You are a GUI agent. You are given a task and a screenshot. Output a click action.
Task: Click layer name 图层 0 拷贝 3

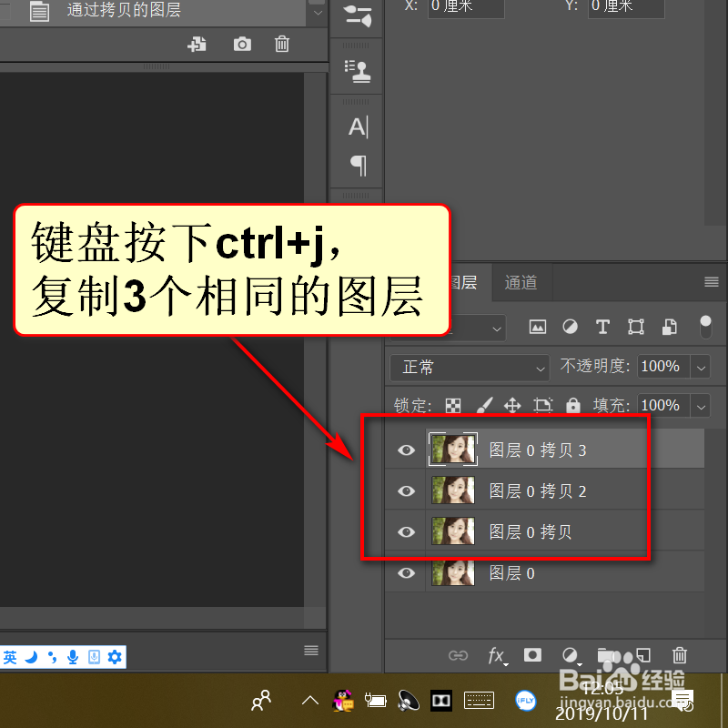[x=538, y=450]
